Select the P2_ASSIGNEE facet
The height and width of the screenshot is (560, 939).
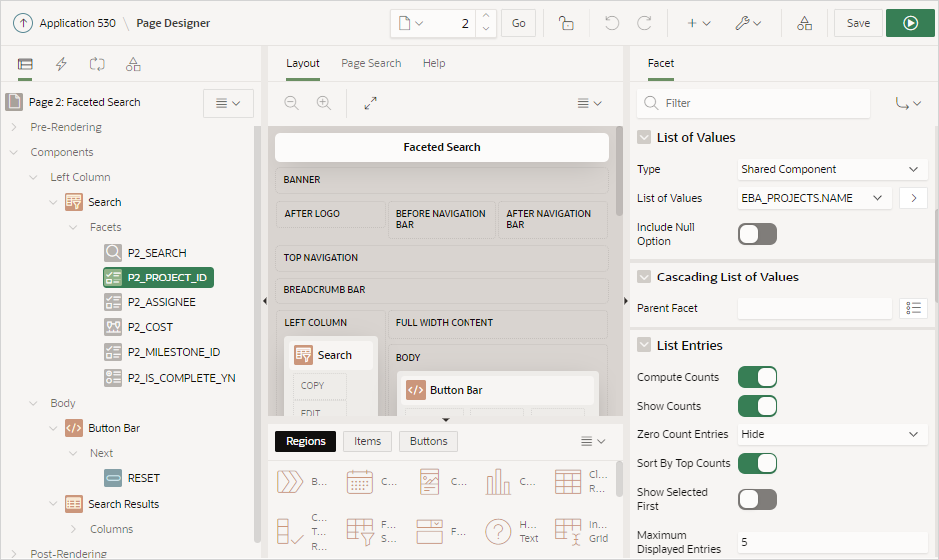coord(161,302)
